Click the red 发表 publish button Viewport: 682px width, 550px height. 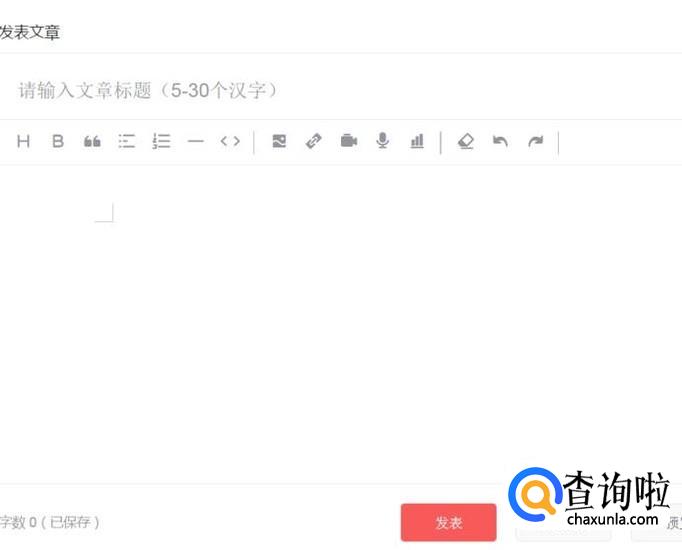(x=448, y=522)
